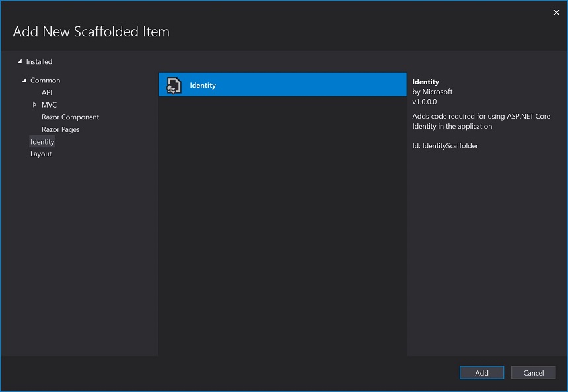
Task: Select the highlighted Identity list row
Action: 282,84
